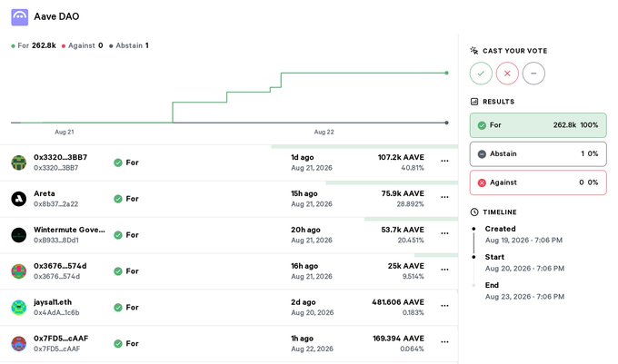618x364 pixels.
Task: Open Areta voter profile name
Action: 45,193
